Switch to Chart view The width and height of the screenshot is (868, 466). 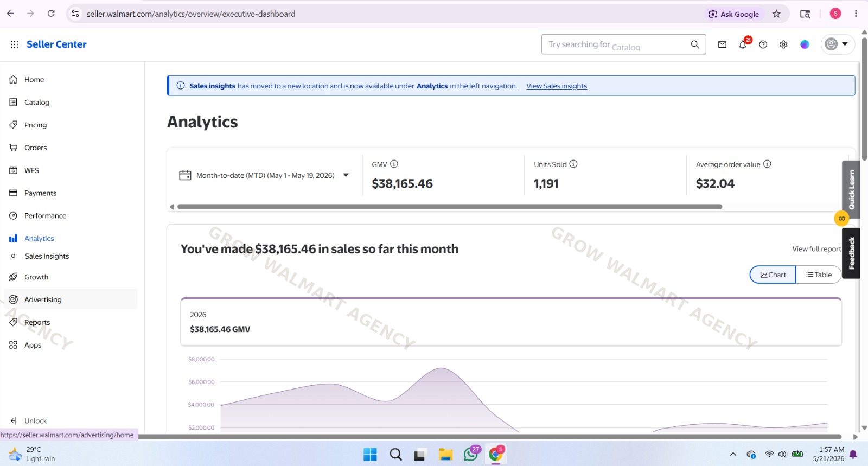(773, 275)
